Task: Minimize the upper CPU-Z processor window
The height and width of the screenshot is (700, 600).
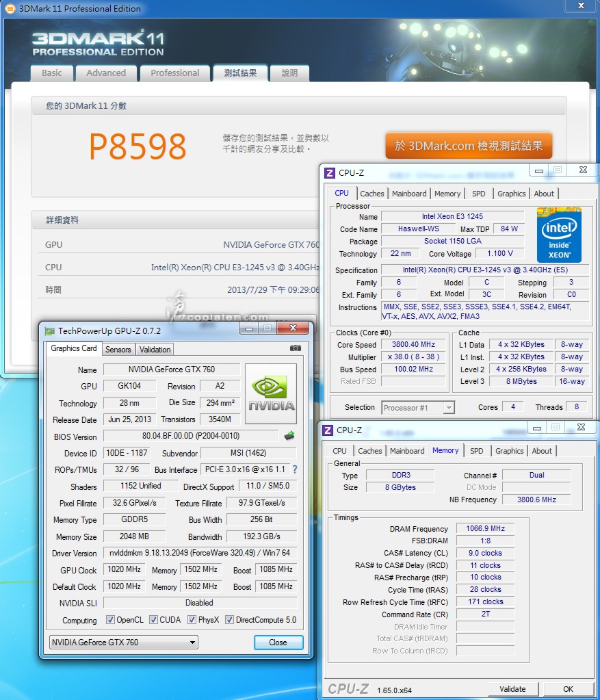Action: tap(539, 170)
